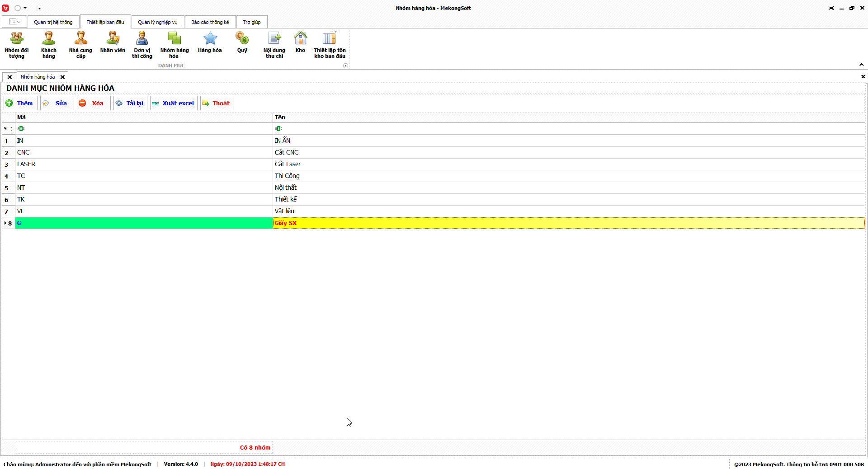
Task: Close the Nhóm hàng hóa document tab
Action: (63, 77)
